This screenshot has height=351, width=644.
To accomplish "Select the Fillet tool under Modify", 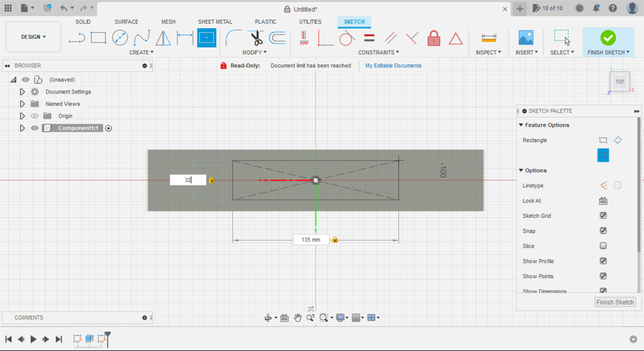I will [x=233, y=38].
